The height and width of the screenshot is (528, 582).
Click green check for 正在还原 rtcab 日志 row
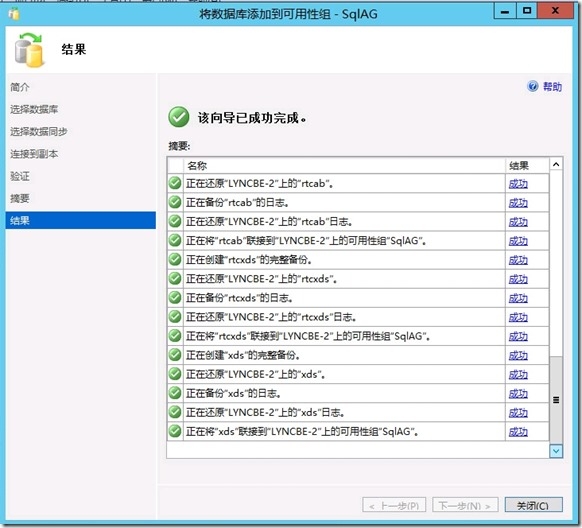pos(175,221)
